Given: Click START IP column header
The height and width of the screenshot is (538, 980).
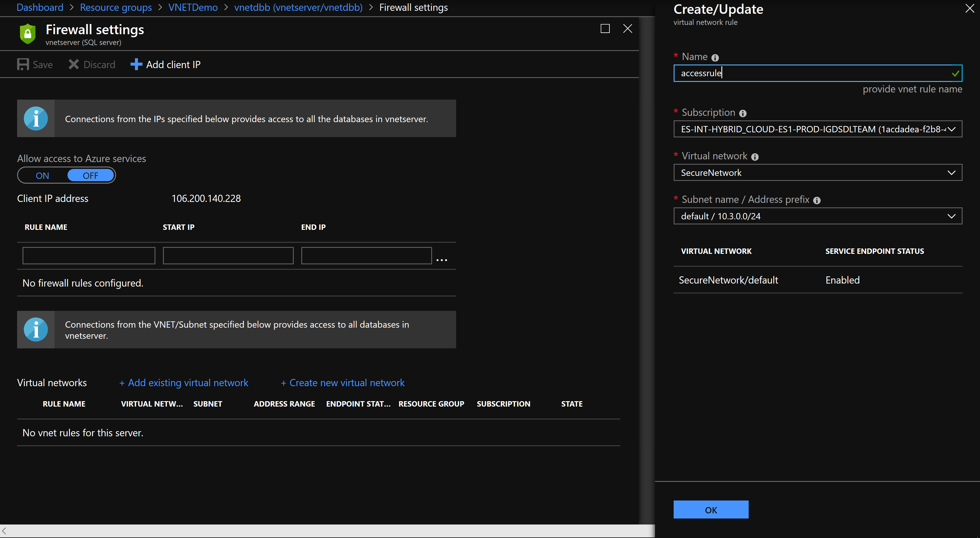Looking at the screenshot, I should click(x=179, y=227).
